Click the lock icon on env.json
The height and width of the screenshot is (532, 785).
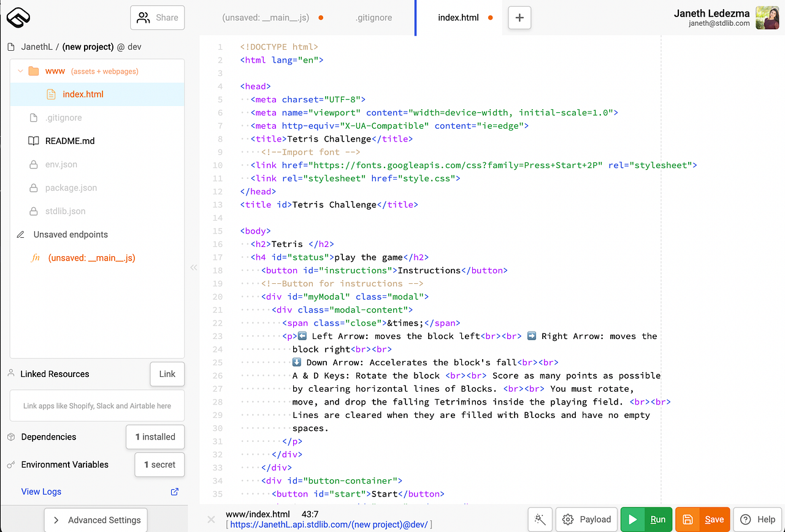point(33,164)
